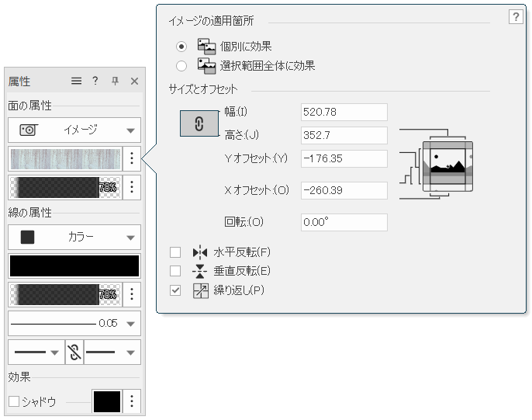Uncheck 繰り返し checkbox
Viewport: 532px width, 420px height.
point(175,290)
